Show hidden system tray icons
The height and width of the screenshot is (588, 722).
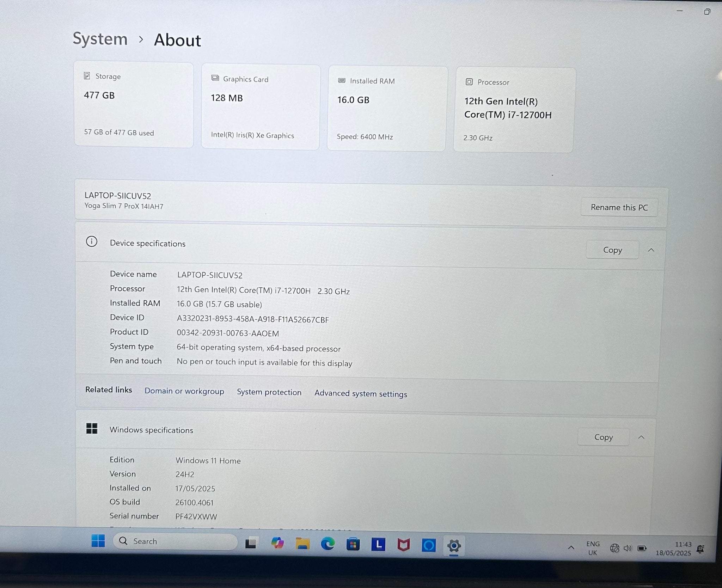[x=571, y=547]
